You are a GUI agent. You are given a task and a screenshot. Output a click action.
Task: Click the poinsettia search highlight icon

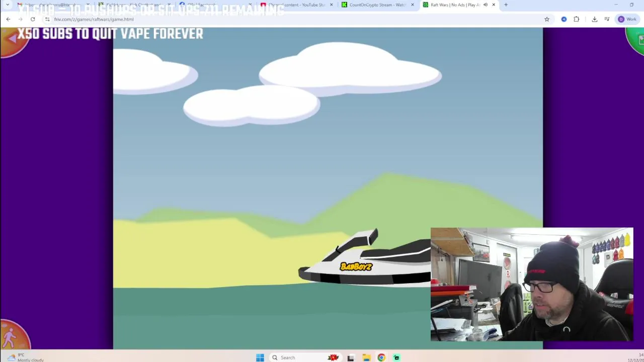click(333, 357)
